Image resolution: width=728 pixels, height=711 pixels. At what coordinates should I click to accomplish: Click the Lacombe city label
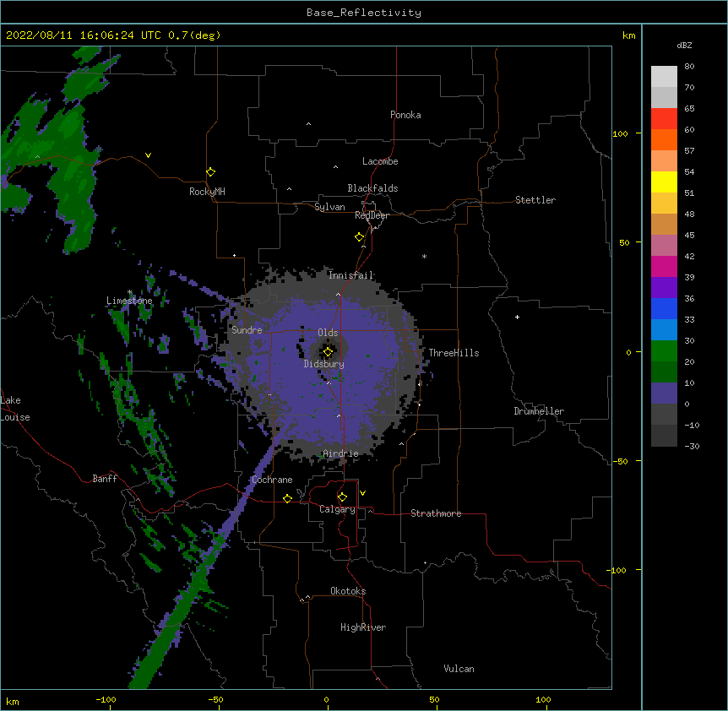pyautogui.click(x=380, y=161)
